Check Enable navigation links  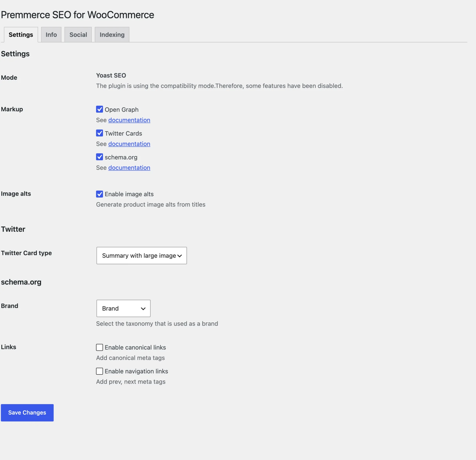(x=100, y=371)
